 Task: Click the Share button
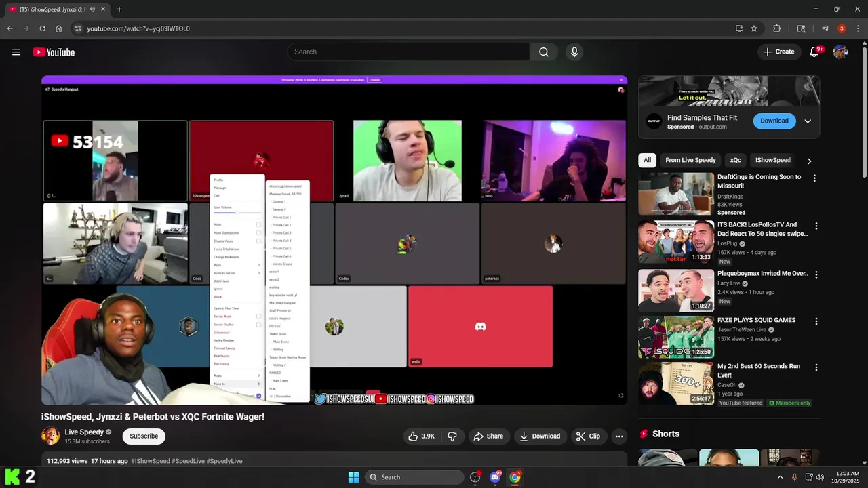tap(488, 436)
